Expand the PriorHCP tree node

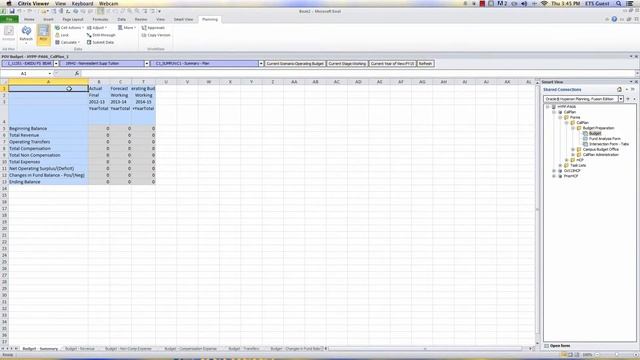click(554, 176)
